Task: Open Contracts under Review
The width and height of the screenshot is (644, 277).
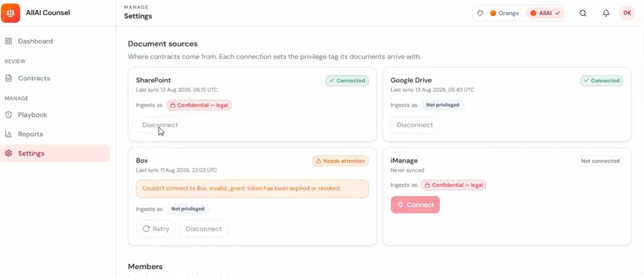Action: pos(55,78)
